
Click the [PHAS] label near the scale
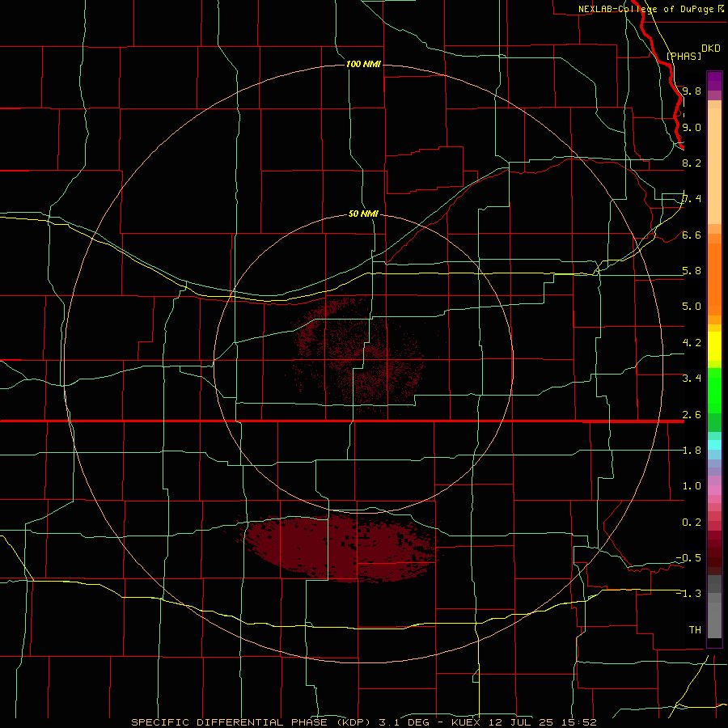coord(684,56)
